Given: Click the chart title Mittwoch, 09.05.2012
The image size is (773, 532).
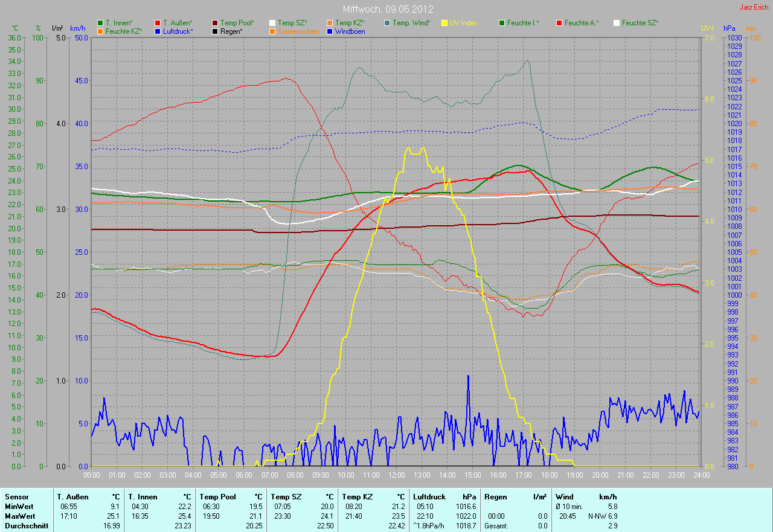Looking at the screenshot, I should [386, 10].
